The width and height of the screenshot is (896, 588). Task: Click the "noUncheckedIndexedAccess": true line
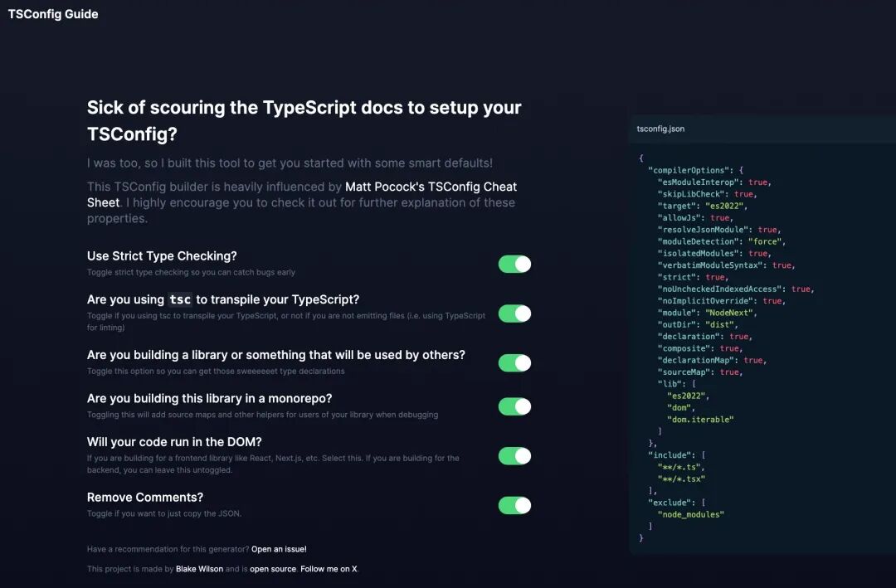coord(735,289)
